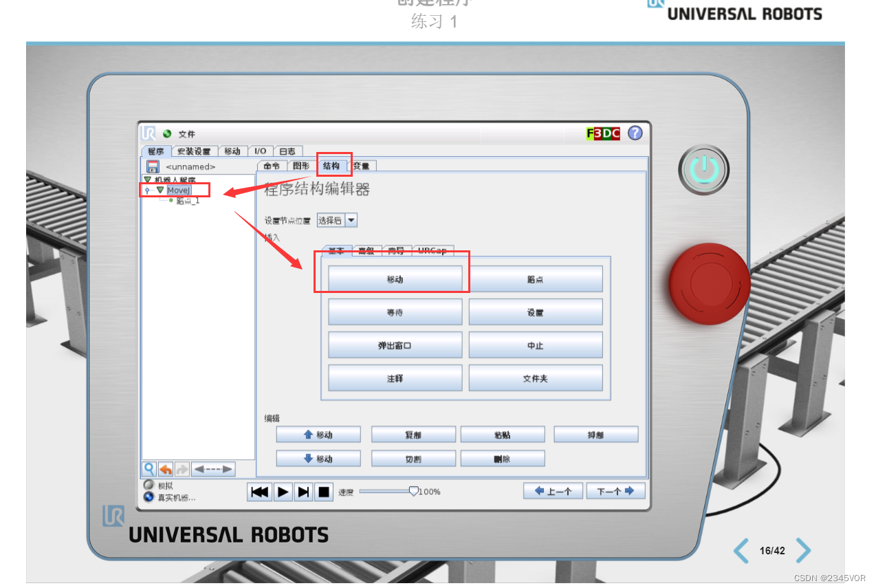
Task: Open the 结构 tab
Action: click(x=331, y=166)
